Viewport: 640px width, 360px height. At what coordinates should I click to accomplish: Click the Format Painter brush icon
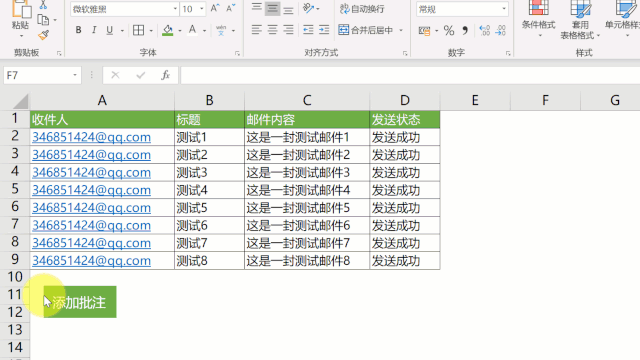(x=43, y=35)
